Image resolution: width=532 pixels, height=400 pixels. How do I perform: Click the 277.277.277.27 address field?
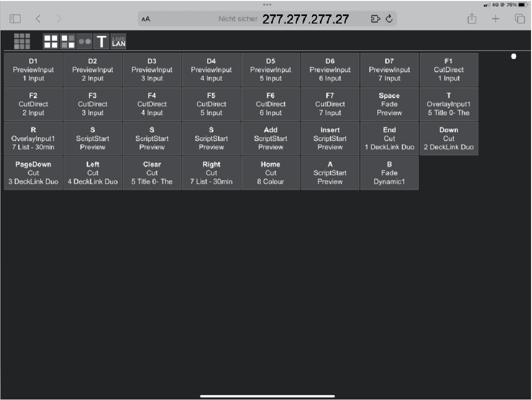[x=306, y=19]
